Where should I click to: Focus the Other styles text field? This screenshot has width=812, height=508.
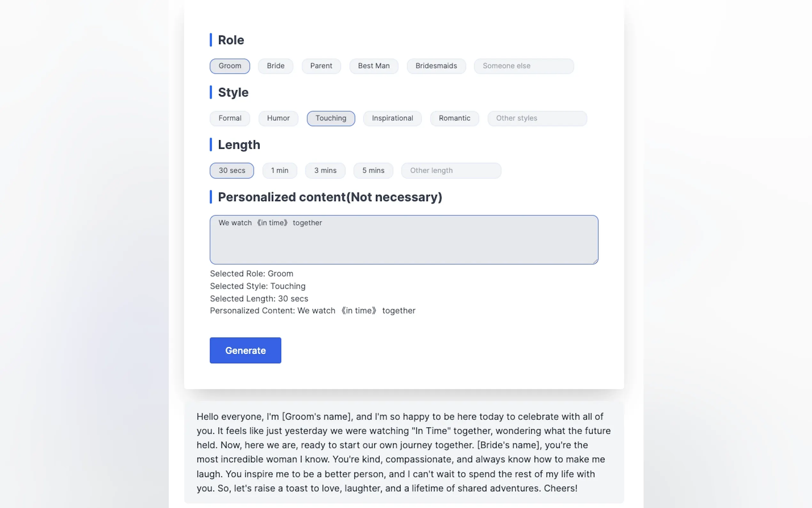pos(537,118)
